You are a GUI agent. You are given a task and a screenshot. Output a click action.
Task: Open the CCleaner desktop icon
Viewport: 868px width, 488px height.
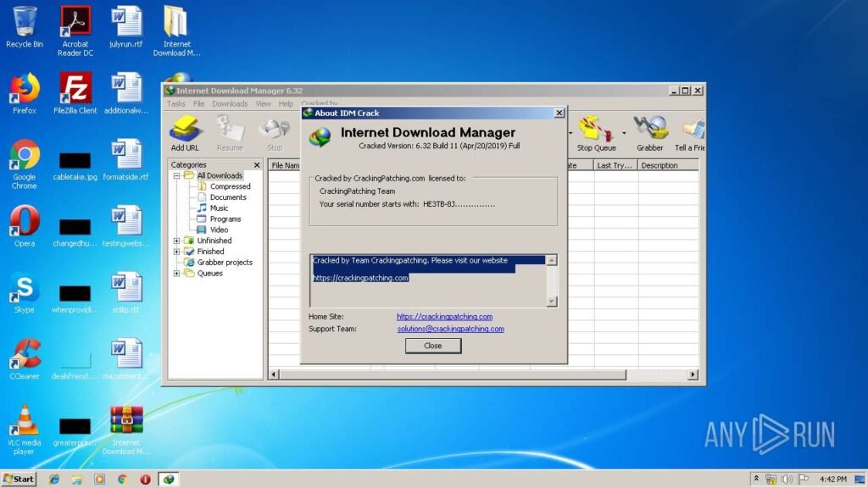click(25, 358)
